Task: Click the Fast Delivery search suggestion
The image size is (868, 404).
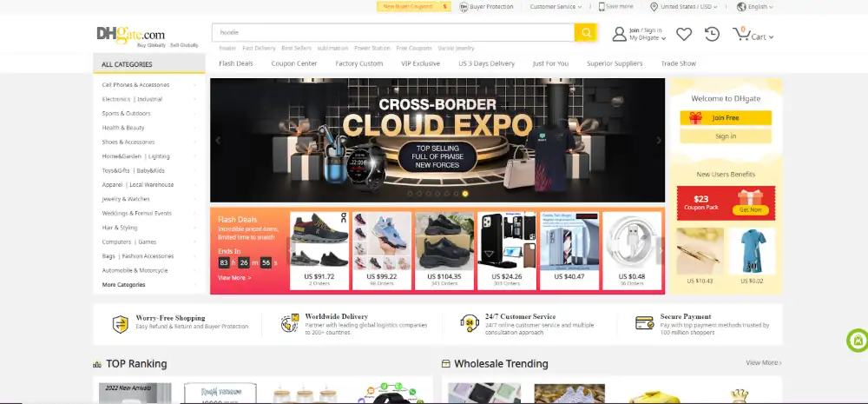Action: [259, 48]
